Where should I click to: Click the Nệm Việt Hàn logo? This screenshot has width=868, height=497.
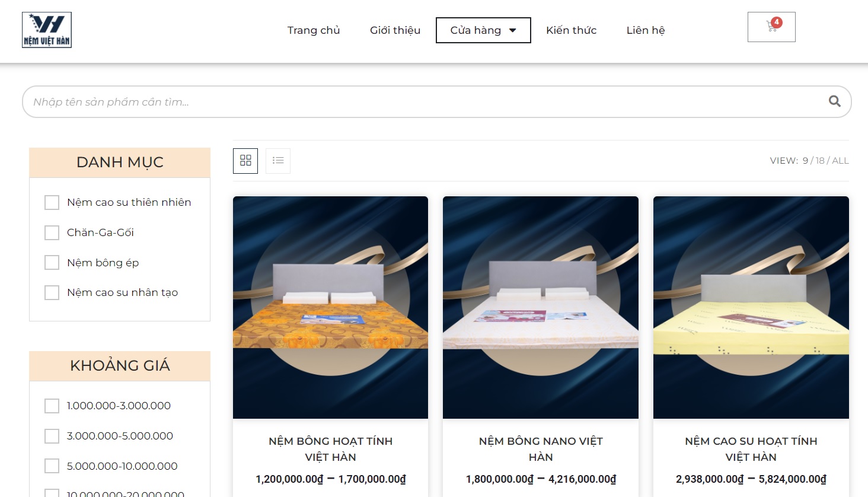pos(47,30)
